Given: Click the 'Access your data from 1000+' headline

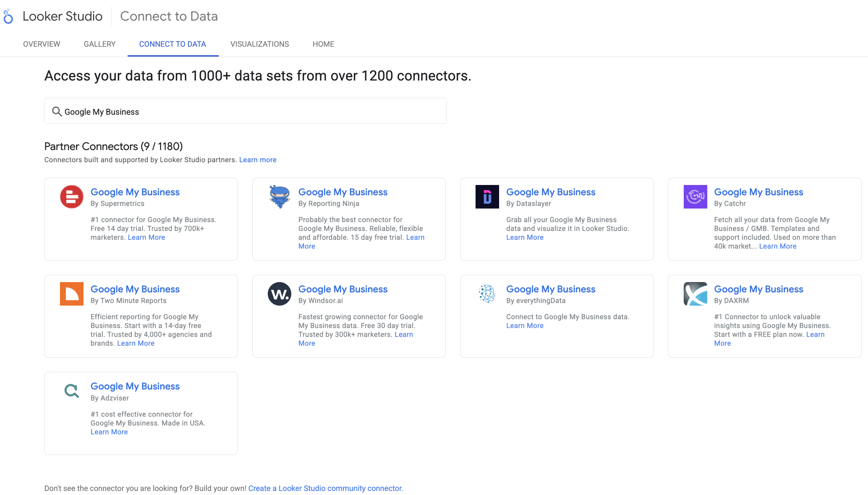Looking at the screenshot, I should click(x=257, y=76).
